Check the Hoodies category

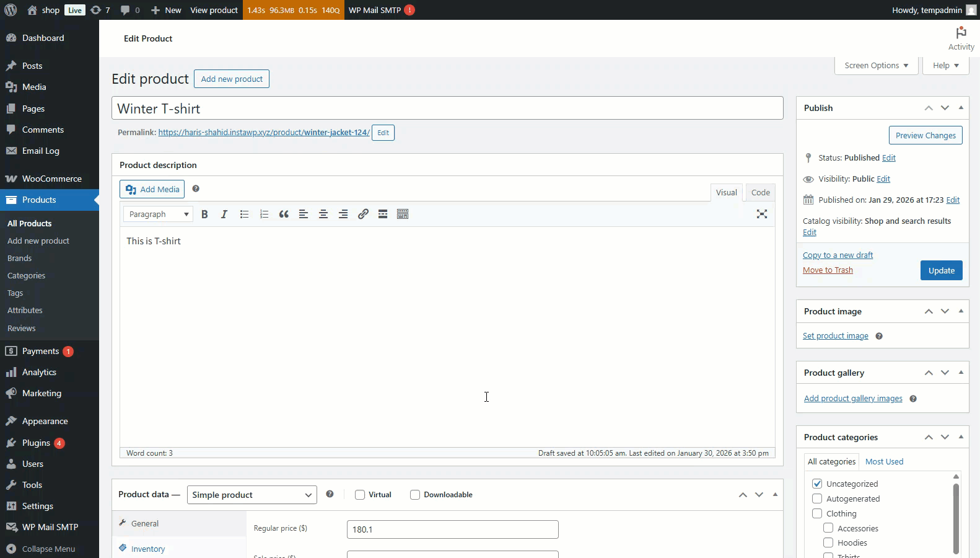coord(828,542)
